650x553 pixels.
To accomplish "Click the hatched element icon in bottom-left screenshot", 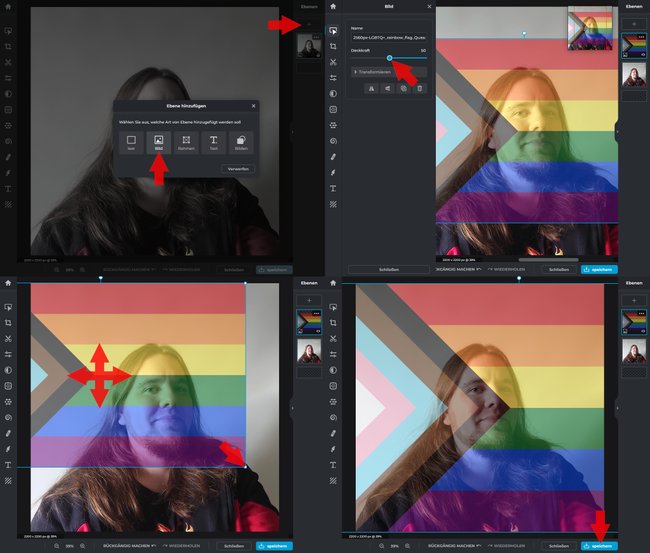I will [x=8, y=481].
